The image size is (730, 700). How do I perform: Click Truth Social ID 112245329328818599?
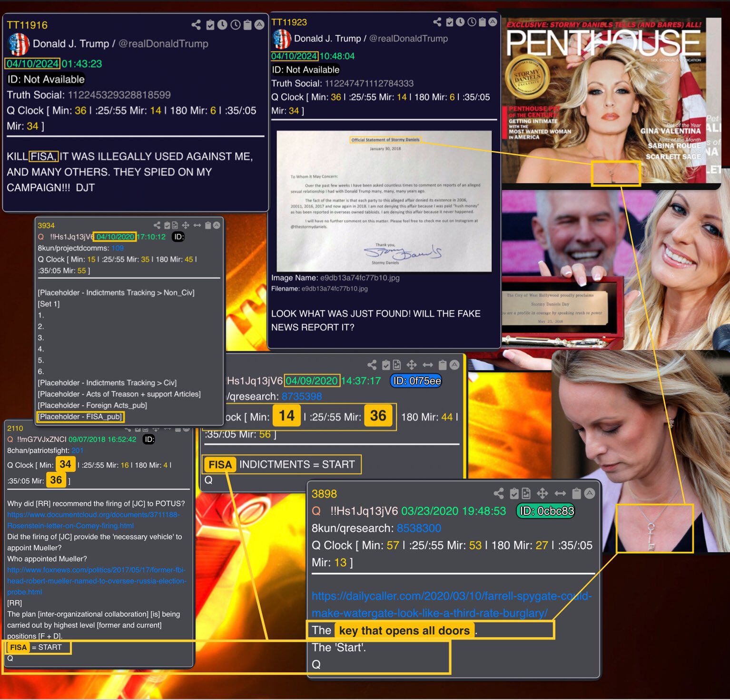[119, 95]
